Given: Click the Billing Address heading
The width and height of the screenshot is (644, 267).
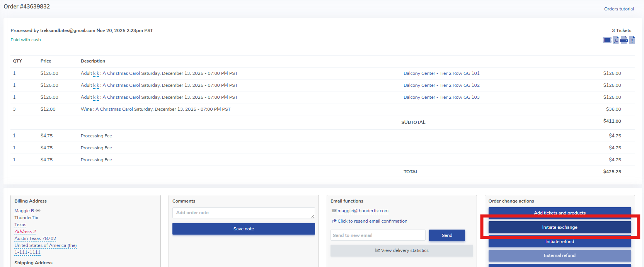Looking at the screenshot, I should pyautogui.click(x=31, y=201).
